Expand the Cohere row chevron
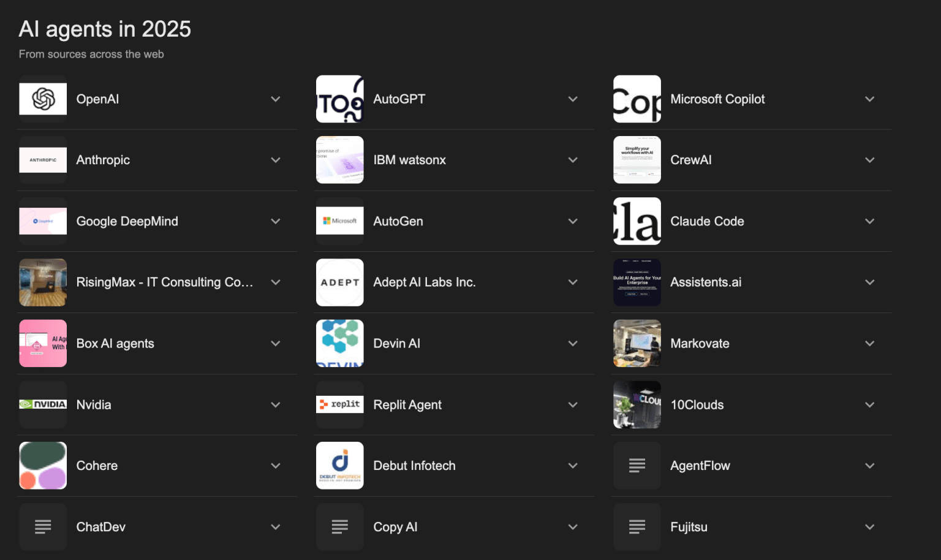The width and height of the screenshot is (941, 560). (x=276, y=466)
